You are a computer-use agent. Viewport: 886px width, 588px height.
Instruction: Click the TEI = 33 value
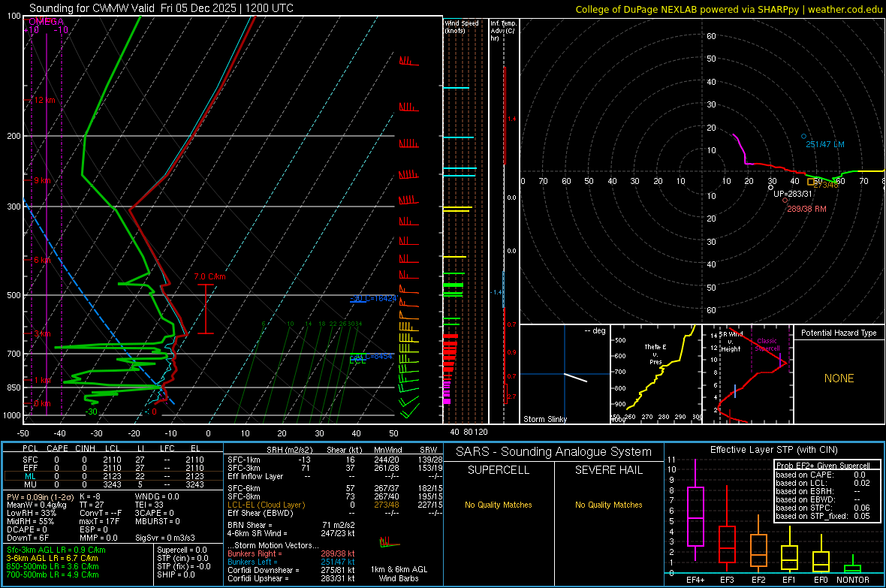pyautogui.click(x=149, y=505)
